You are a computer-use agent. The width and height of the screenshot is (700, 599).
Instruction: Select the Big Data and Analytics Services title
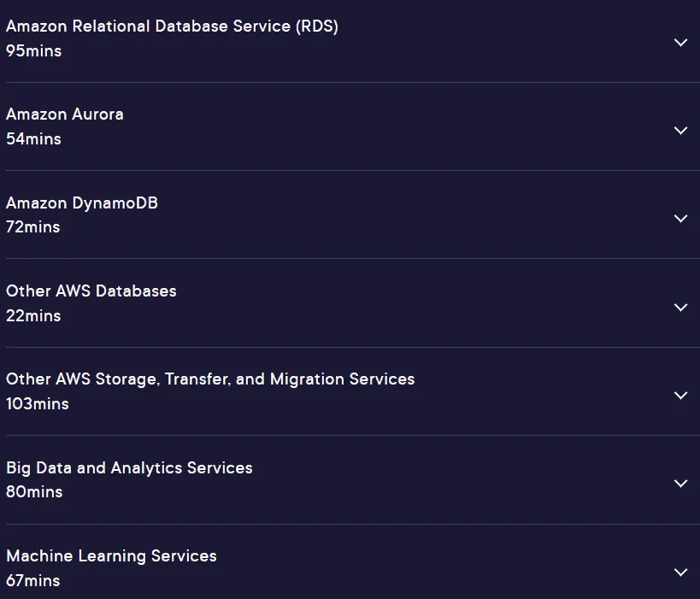click(x=129, y=467)
